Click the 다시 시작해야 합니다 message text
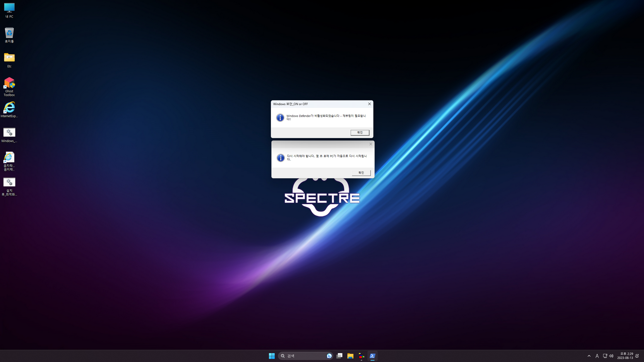 click(327, 157)
